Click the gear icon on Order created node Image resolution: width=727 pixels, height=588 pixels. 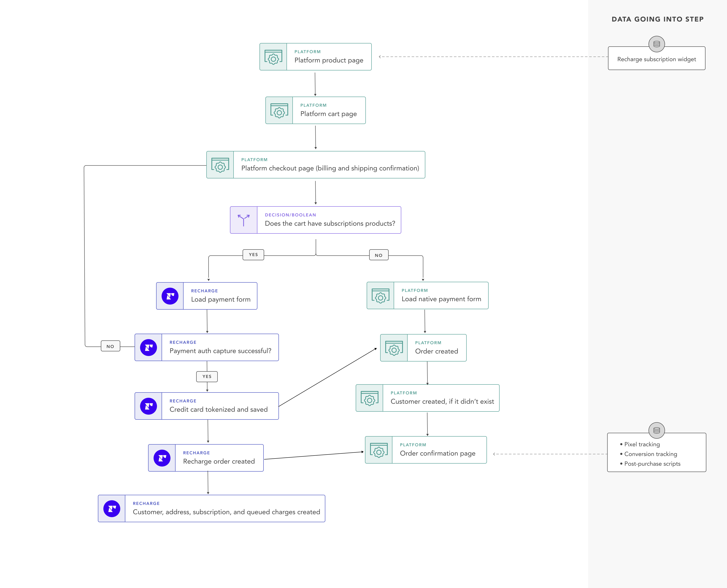394,348
